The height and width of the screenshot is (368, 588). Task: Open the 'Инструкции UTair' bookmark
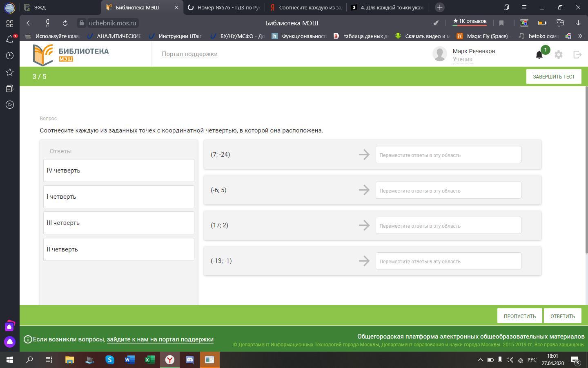click(176, 36)
